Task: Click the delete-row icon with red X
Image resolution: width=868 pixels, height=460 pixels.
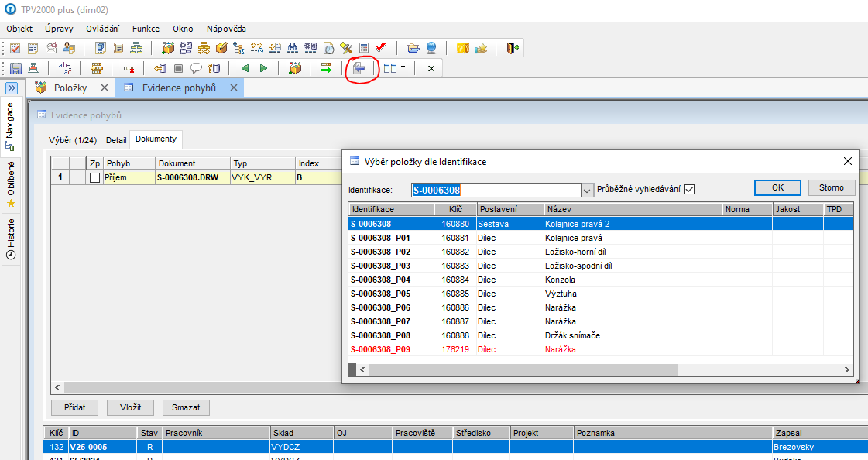Action: [x=129, y=69]
